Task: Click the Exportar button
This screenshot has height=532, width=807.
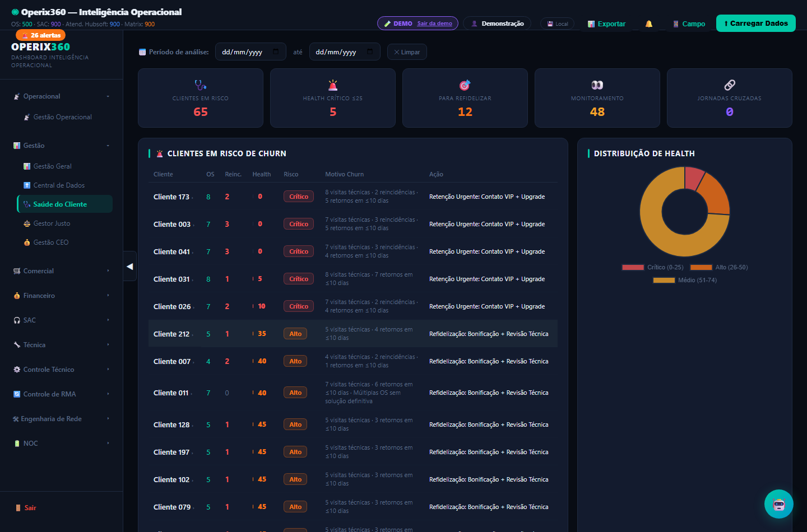Action: [x=606, y=24]
